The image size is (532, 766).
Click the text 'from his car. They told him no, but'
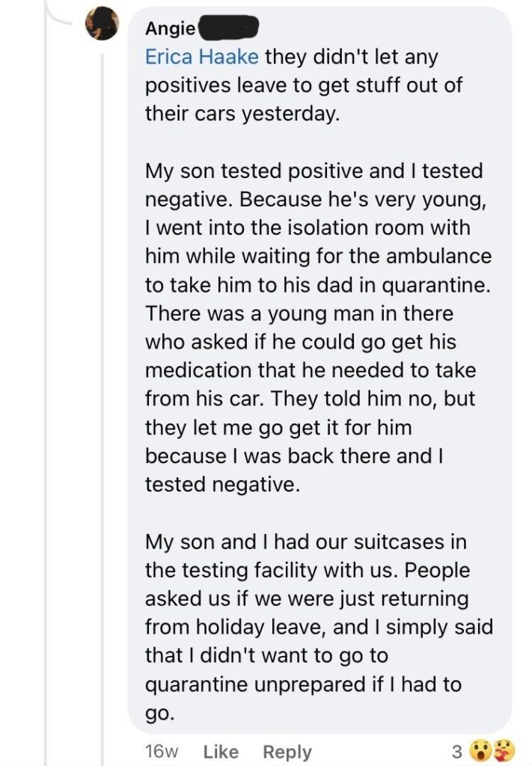[310, 399]
